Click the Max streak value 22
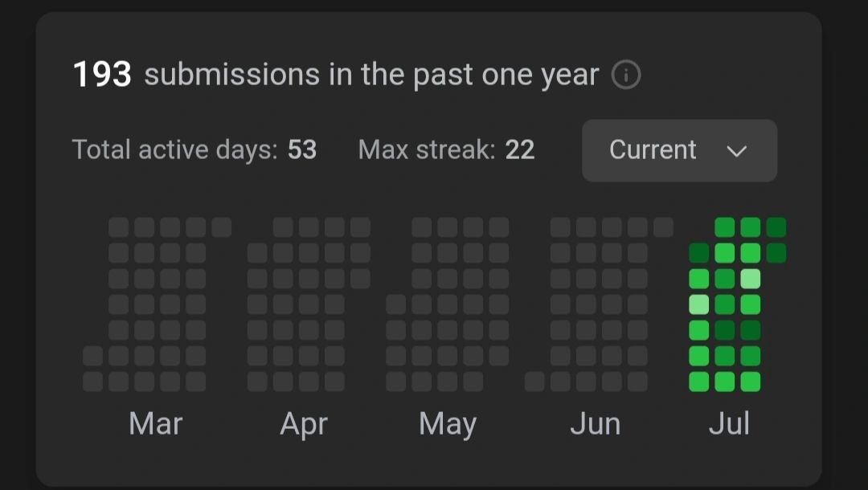The height and width of the screenshot is (490, 868). [x=520, y=150]
